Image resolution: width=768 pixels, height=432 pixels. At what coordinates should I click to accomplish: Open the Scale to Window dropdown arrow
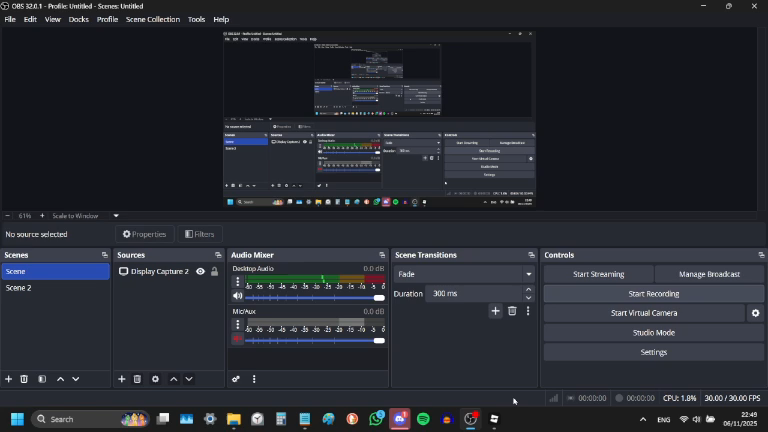click(116, 216)
